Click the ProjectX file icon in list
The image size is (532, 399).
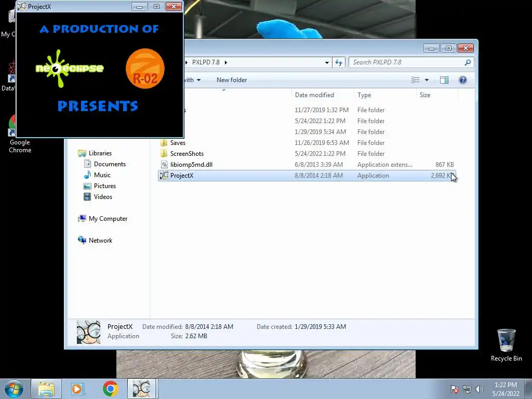(164, 176)
